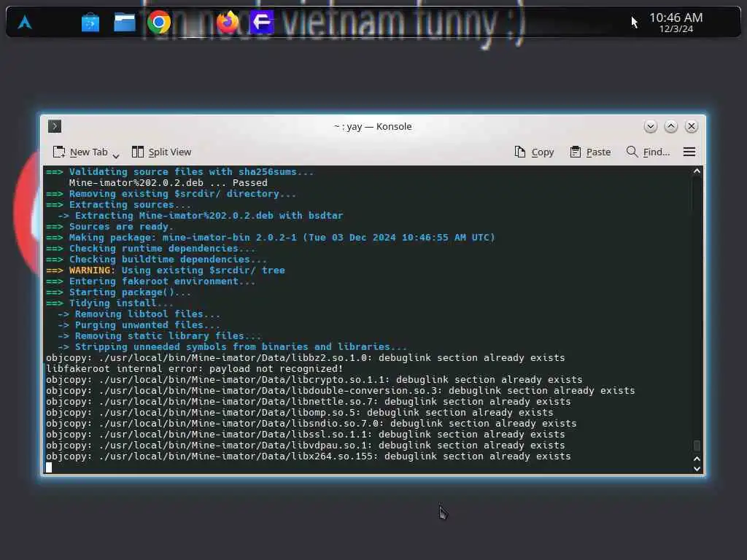Click the "Purging unwanted files..." line

coord(139,325)
